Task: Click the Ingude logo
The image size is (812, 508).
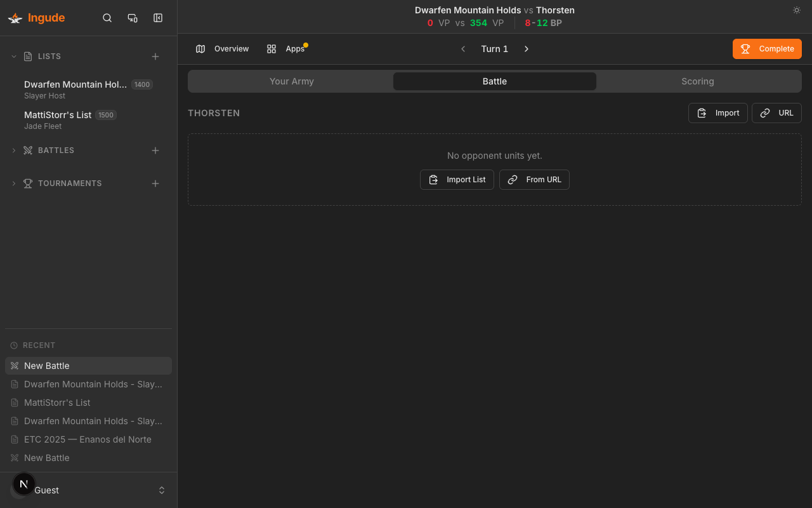Action: [37, 18]
